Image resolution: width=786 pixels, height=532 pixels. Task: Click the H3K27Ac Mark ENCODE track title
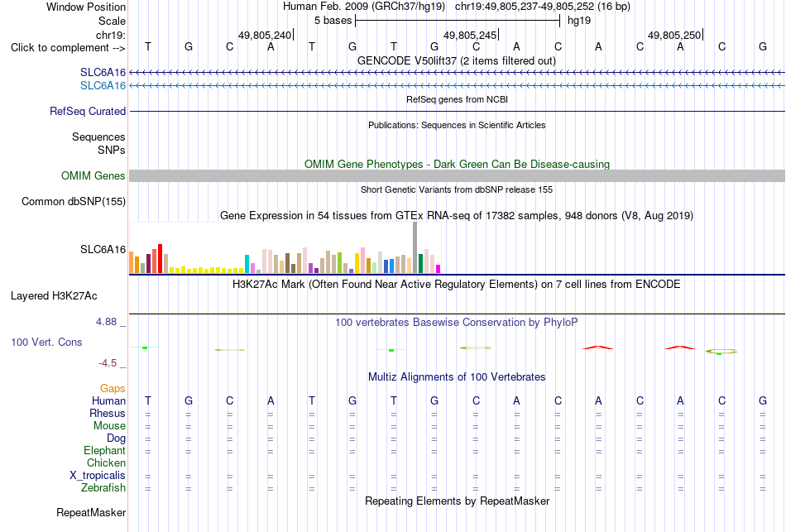(457, 285)
